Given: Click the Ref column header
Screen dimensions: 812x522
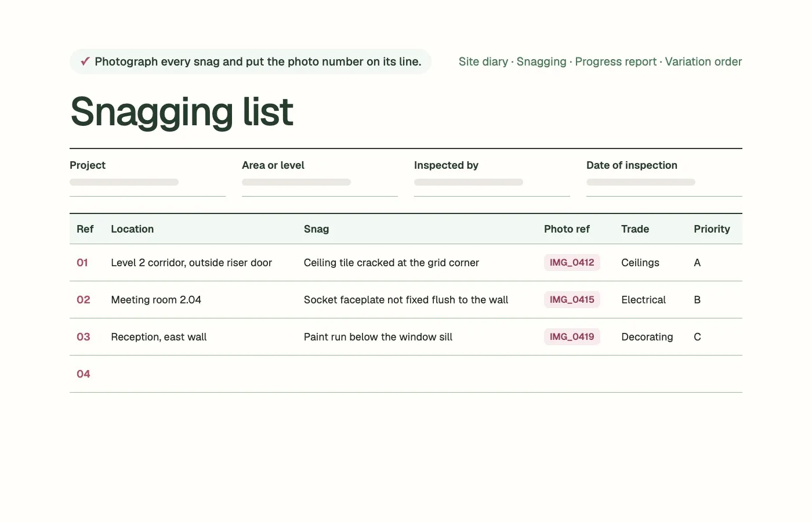Looking at the screenshot, I should coord(85,229).
